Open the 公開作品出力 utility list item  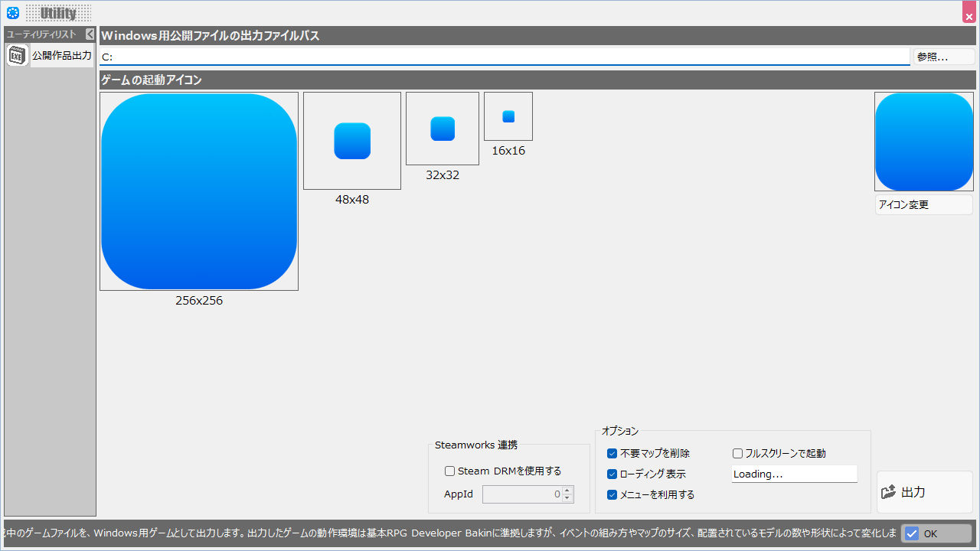pyautogui.click(x=61, y=55)
